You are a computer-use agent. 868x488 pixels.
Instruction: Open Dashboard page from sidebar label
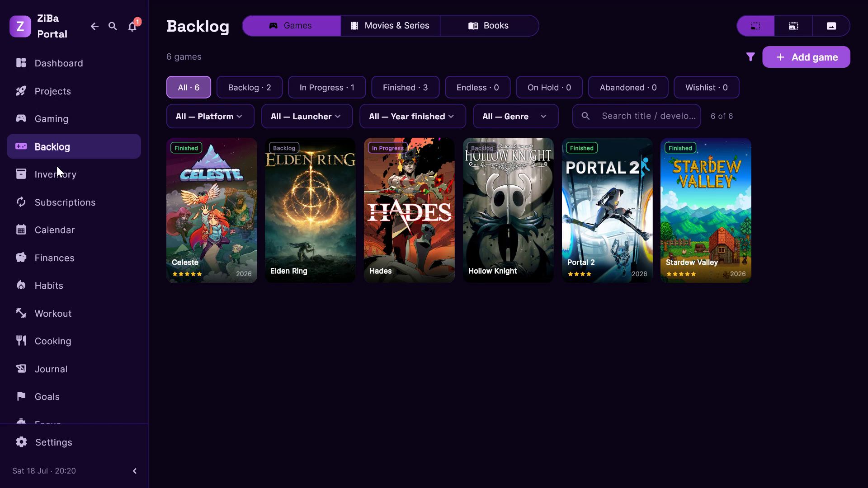coord(59,63)
